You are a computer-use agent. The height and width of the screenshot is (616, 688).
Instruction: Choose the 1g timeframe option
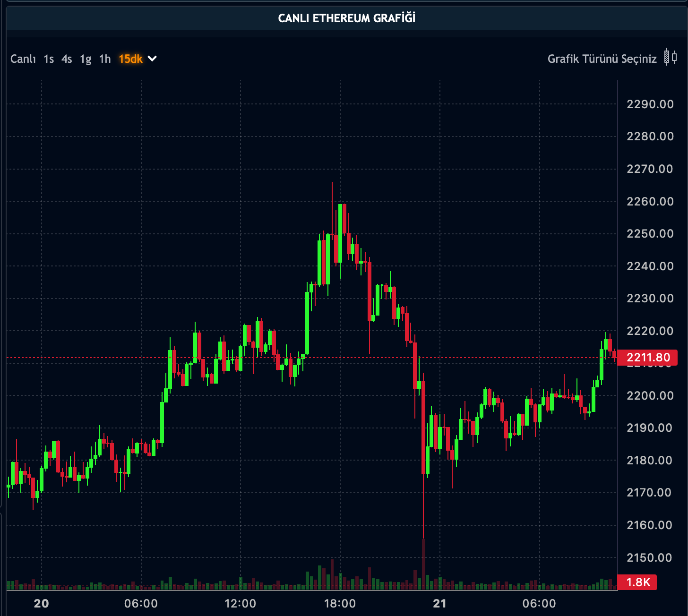(86, 59)
